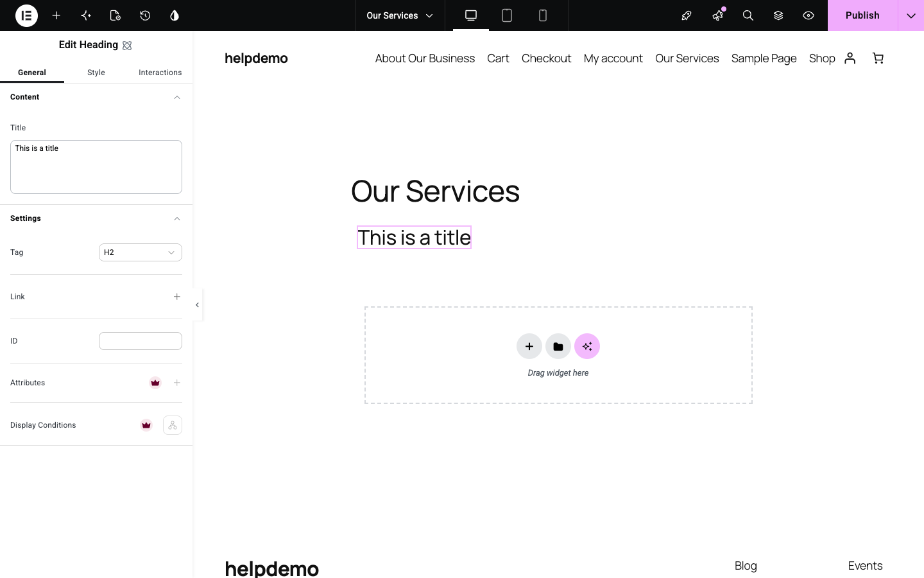Collapse the Settings section

177,218
